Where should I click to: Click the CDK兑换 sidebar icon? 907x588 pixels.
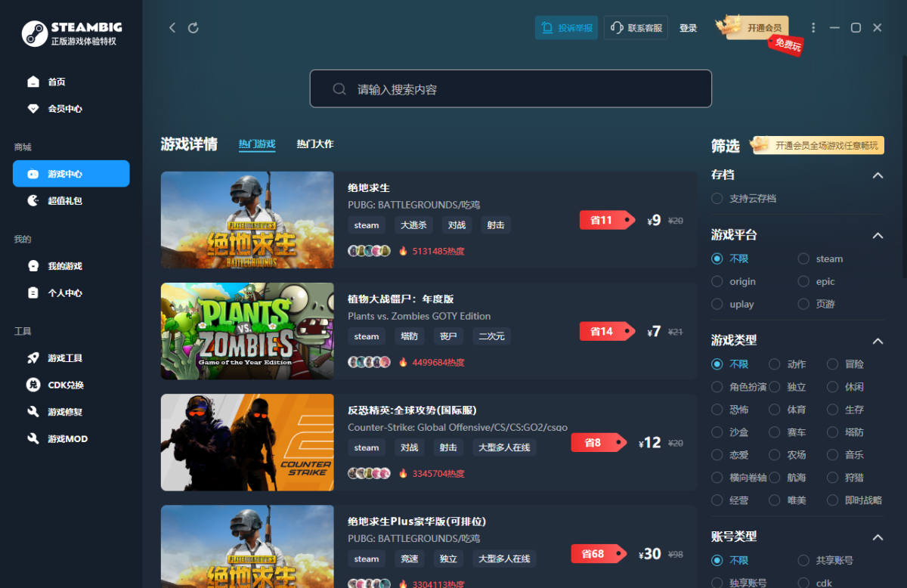point(33,385)
